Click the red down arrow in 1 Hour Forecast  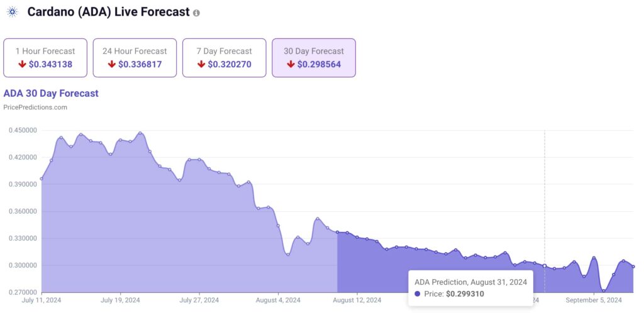click(23, 64)
